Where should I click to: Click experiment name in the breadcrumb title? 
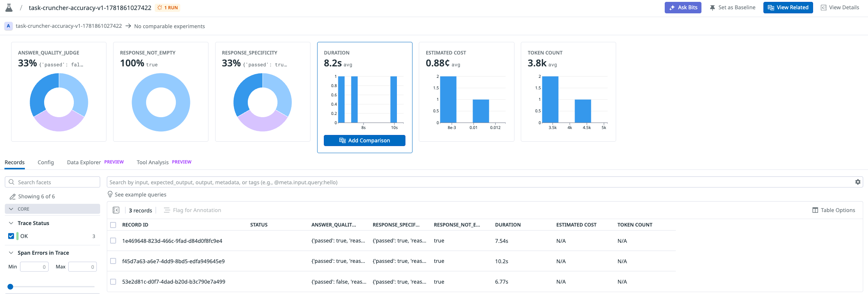pos(90,7)
